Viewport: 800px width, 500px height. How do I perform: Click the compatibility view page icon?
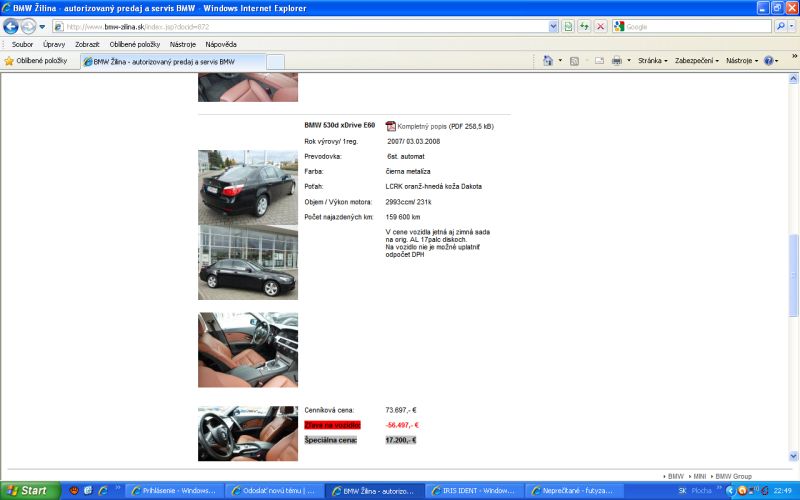(x=568, y=27)
